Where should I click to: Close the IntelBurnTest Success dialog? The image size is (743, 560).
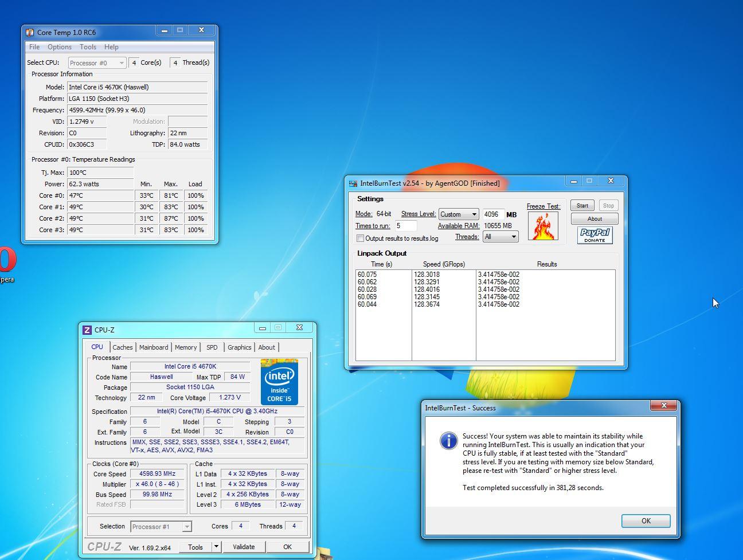coord(663,406)
